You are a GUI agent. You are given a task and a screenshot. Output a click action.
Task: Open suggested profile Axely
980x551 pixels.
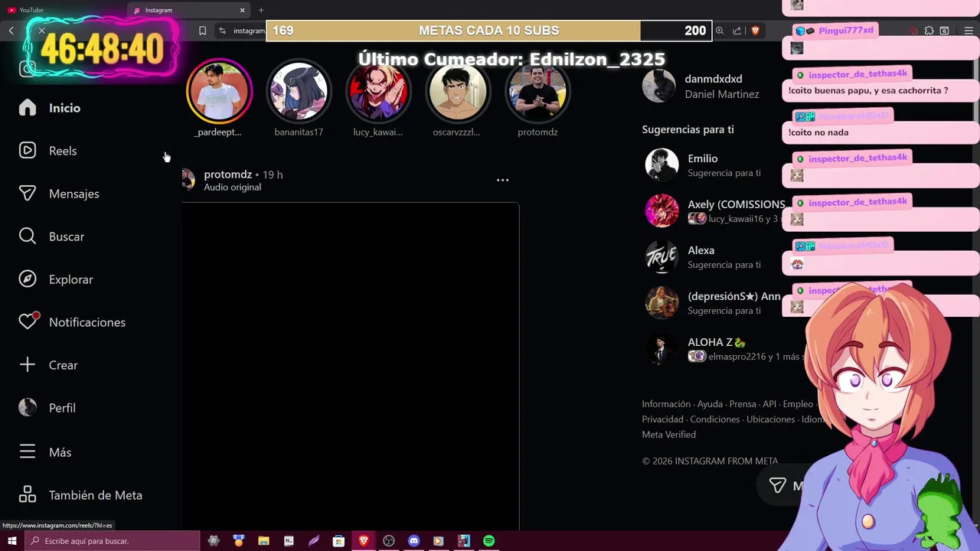736,204
